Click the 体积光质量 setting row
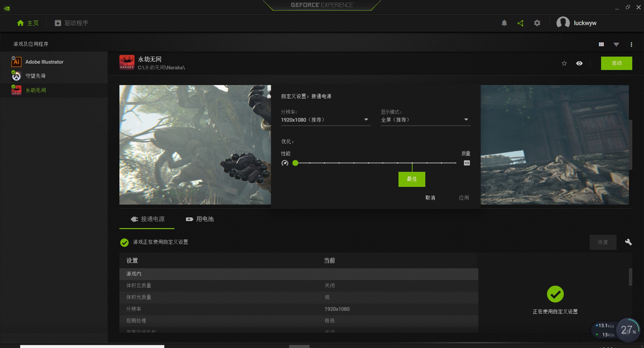Screen dimensions: 644x348 tap(299, 297)
